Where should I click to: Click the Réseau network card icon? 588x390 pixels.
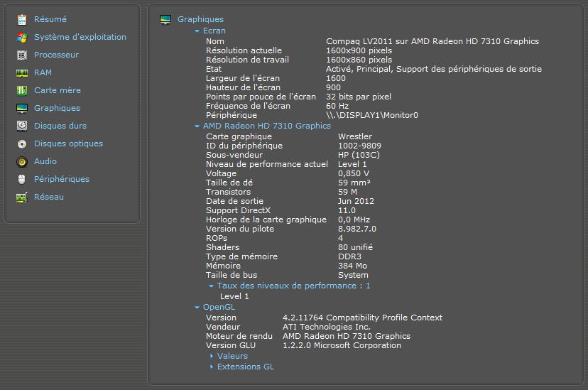click(x=22, y=197)
